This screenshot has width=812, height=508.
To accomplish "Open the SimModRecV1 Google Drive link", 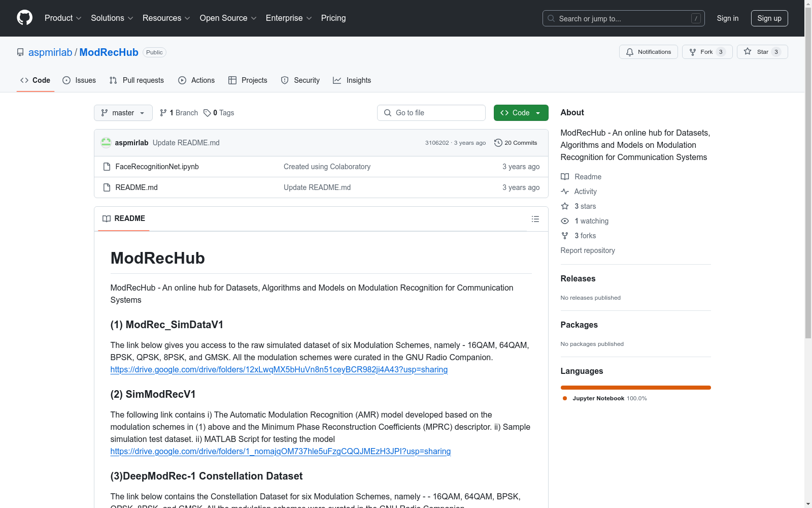I will (281, 452).
